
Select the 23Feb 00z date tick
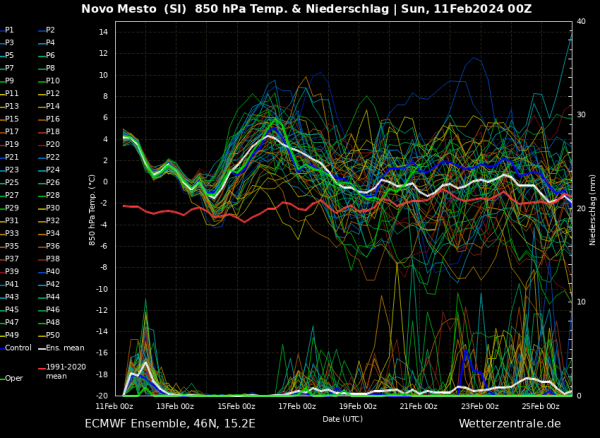[x=480, y=406]
